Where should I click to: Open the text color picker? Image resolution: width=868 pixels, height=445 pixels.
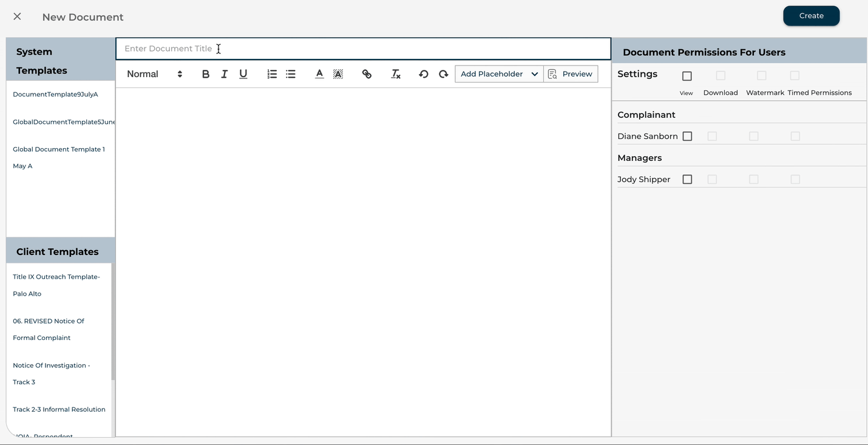(319, 74)
